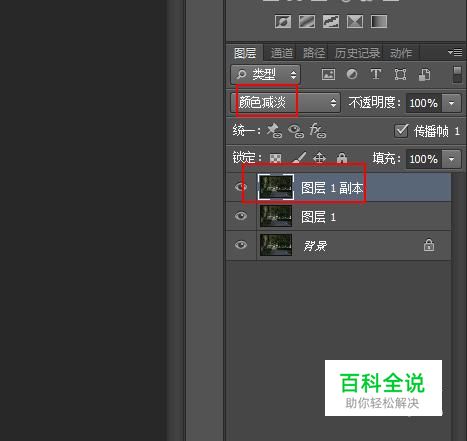This screenshot has height=441, width=467.
Task: Click the unify layer visibility icon
Action: click(x=296, y=131)
